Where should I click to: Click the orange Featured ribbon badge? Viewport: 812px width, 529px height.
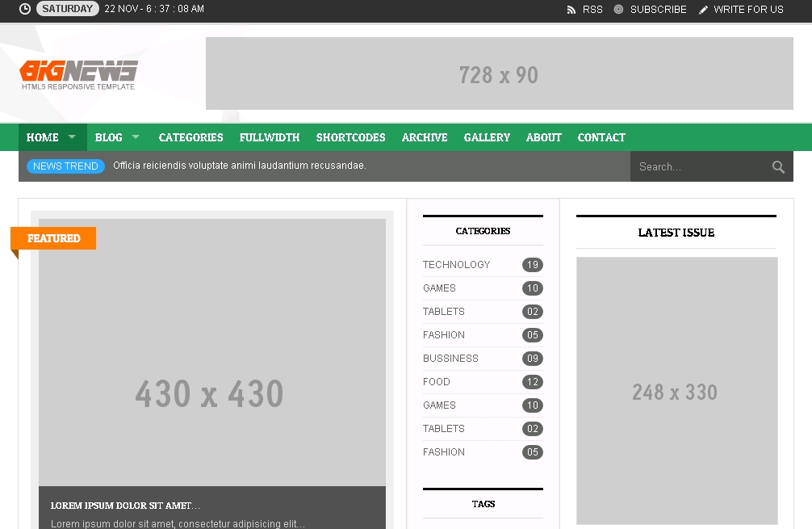coord(53,238)
